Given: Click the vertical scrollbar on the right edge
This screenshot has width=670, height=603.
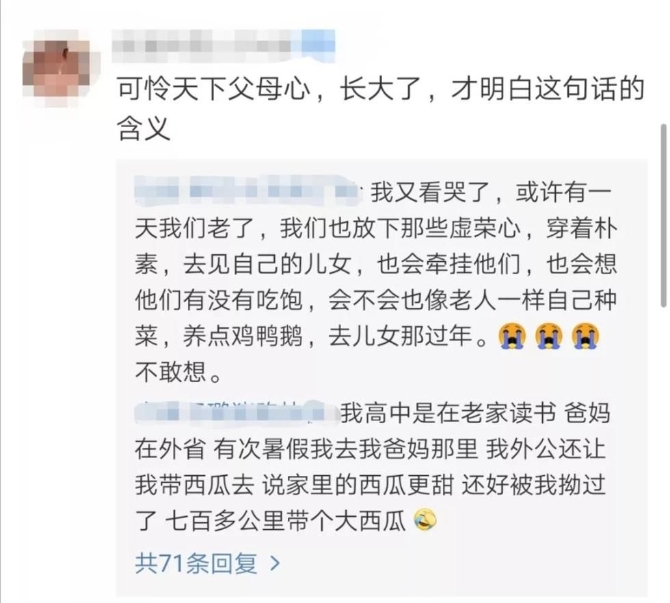Looking at the screenshot, I should click(x=663, y=215).
